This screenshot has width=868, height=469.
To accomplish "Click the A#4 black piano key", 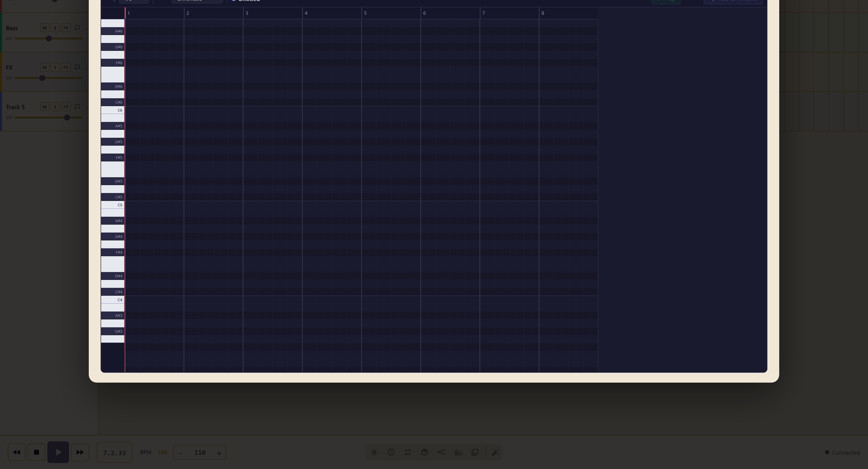I will (x=112, y=221).
